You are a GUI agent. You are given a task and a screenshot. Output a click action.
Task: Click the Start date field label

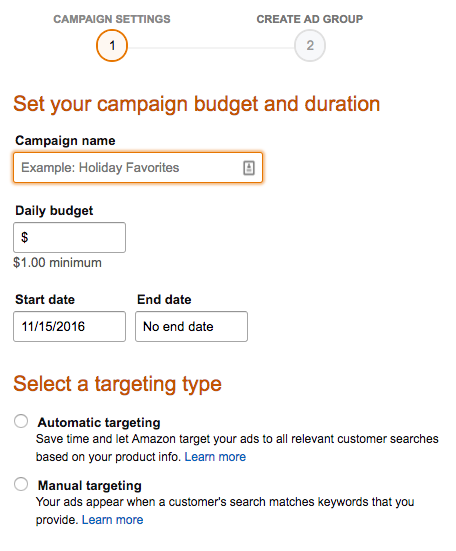pos(45,299)
